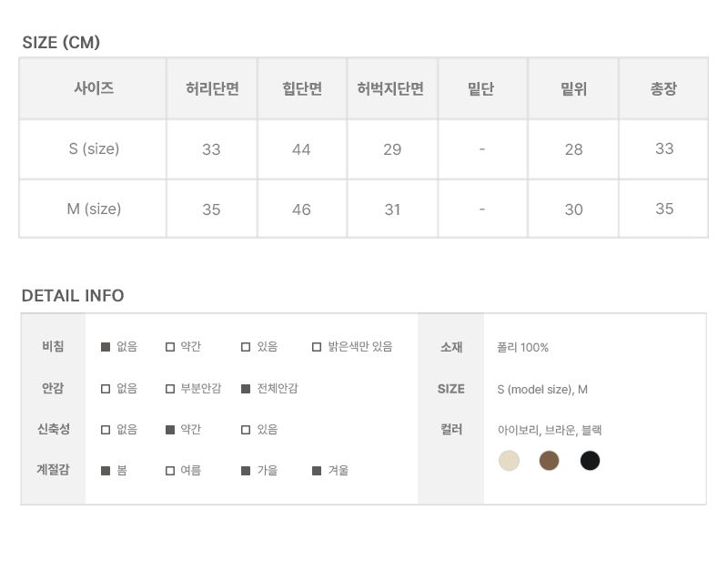Uncheck the 겨울 season checkbox
728x561 pixels.
coord(317,471)
